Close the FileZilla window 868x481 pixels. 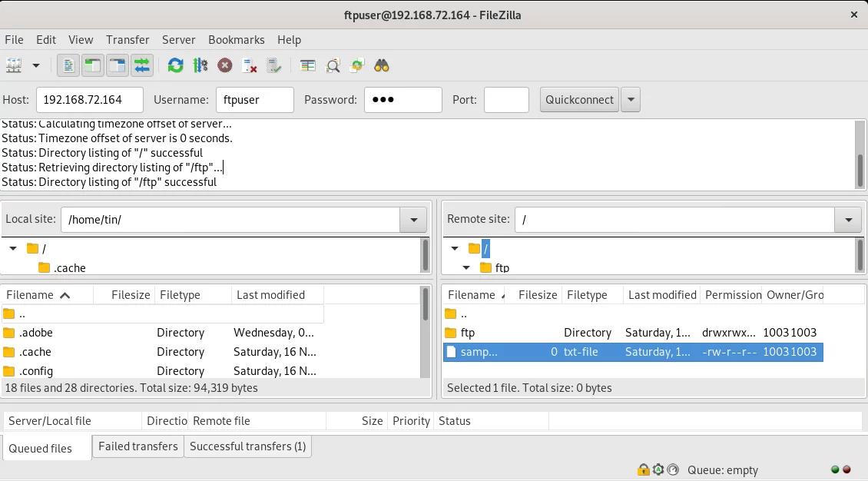pyautogui.click(x=853, y=15)
